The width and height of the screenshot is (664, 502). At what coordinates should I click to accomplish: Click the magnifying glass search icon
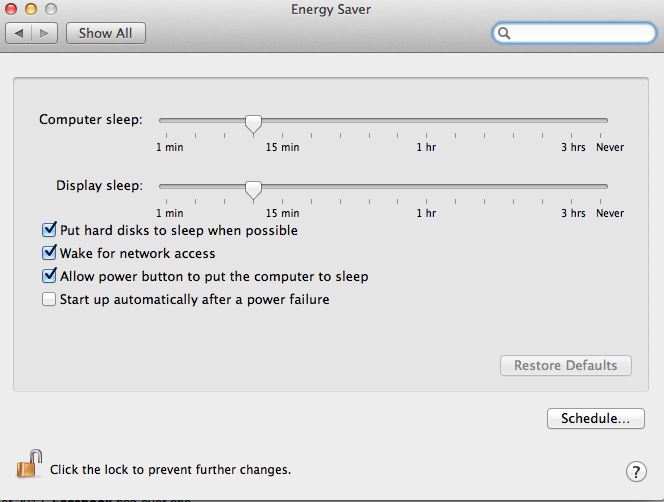click(504, 33)
